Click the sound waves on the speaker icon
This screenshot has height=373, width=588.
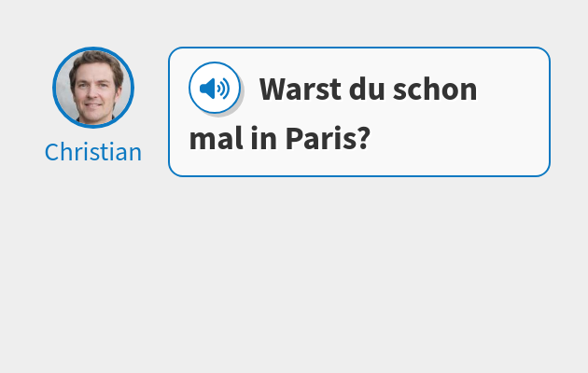coord(223,89)
